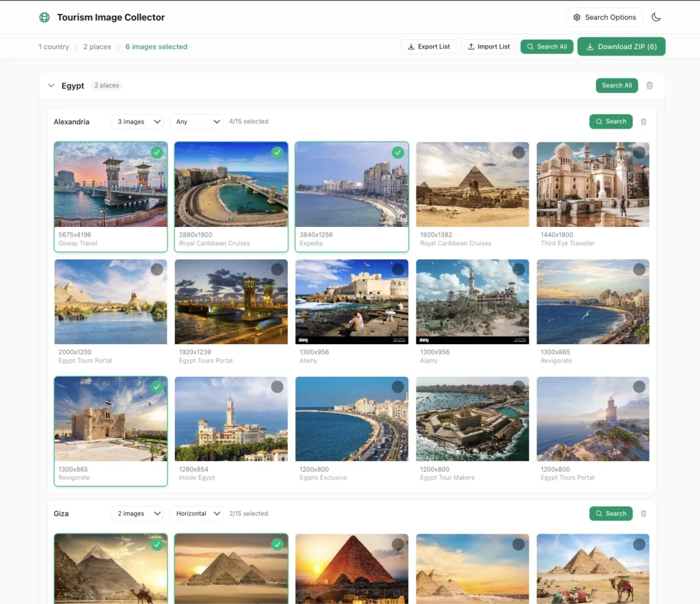Screen dimensions: 700x604
Task: Click Search All for Egypt
Action: (617, 86)
